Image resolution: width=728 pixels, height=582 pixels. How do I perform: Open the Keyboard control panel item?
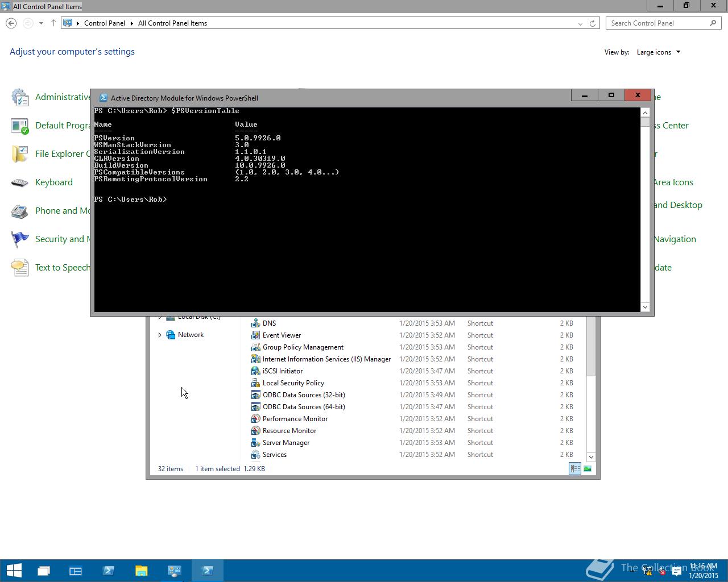(x=20, y=182)
